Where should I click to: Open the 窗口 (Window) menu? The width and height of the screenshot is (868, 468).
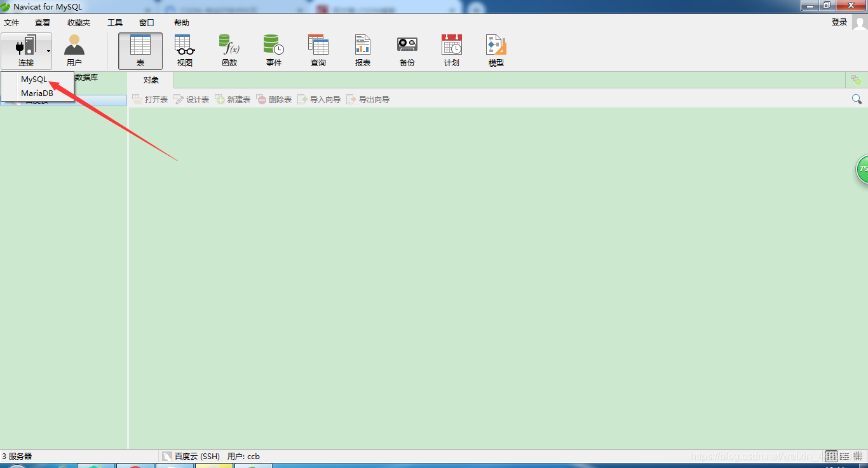click(147, 22)
